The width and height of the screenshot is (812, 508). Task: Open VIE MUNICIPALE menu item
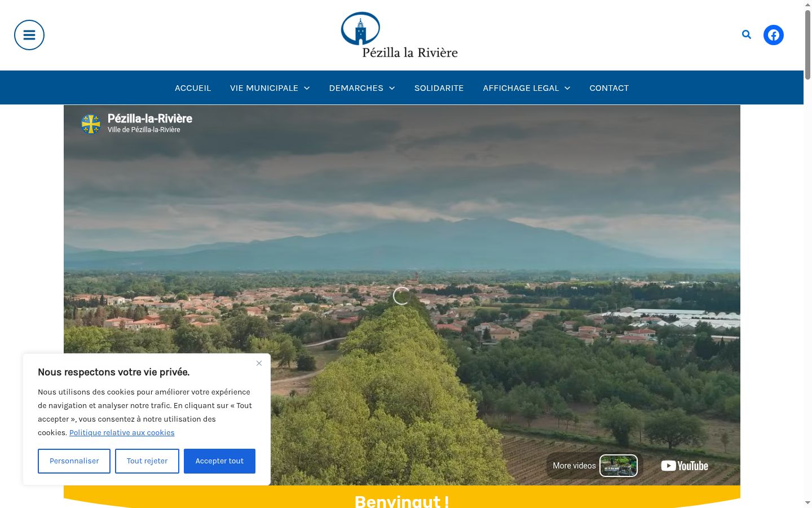point(264,88)
